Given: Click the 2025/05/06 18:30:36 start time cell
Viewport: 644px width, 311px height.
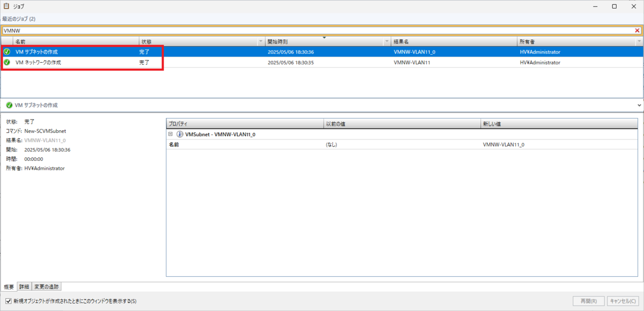Looking at the screenshot, I should 290,52.
